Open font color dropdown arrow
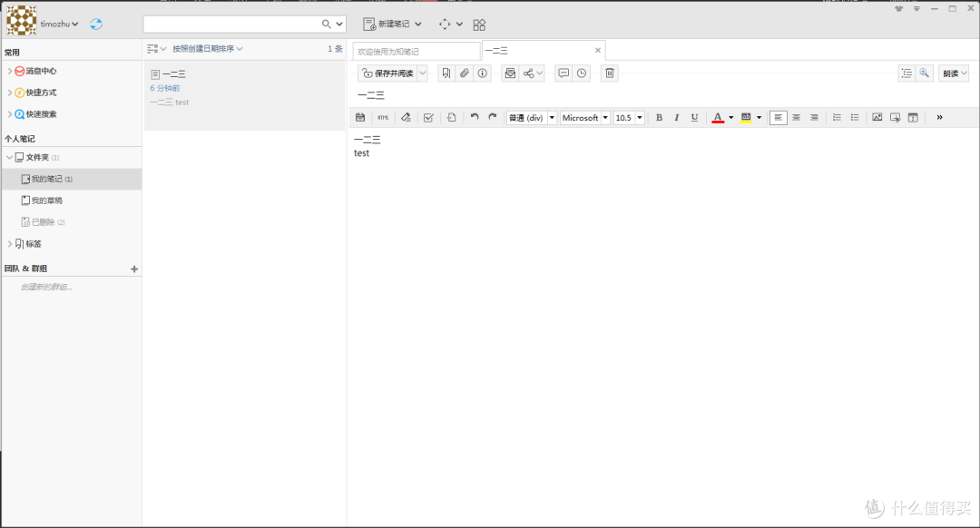980x528 pixels. pos(730,117)
